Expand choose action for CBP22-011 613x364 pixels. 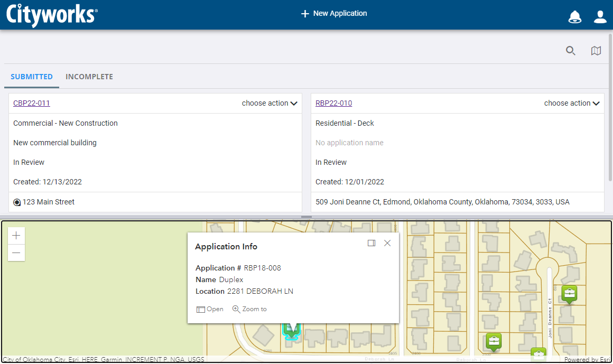[x=270, y=103]
